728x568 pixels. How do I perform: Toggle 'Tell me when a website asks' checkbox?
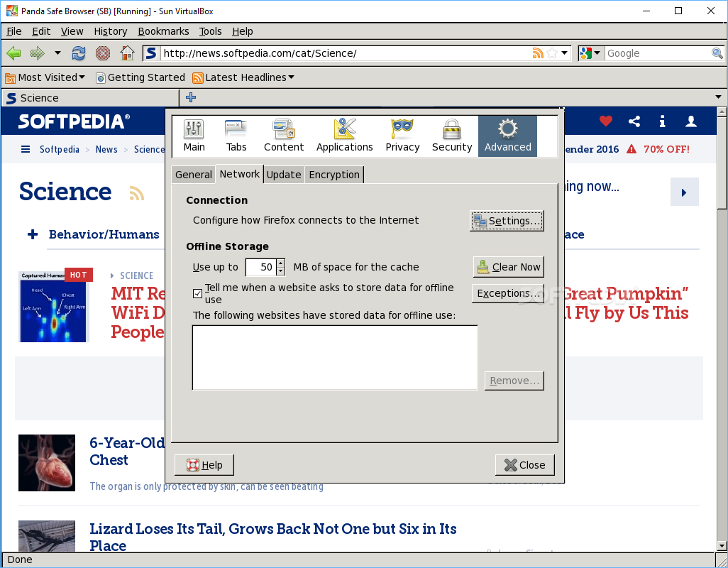tap(197, 293)
